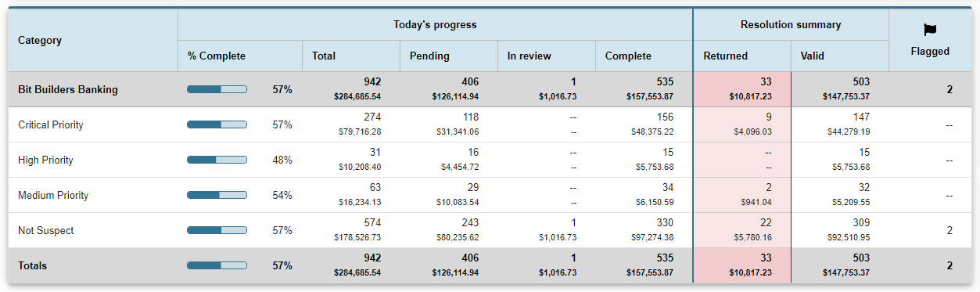The image size is (980, 292).
Task: Click Bit Builders Banking returned count 33
Action: [x=766, y=81]
